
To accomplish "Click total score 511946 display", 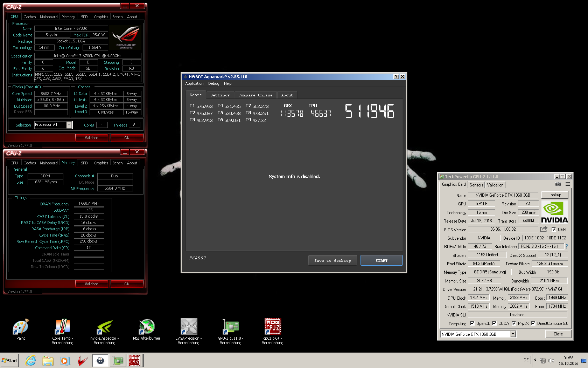I will click(x=370, y=111).
